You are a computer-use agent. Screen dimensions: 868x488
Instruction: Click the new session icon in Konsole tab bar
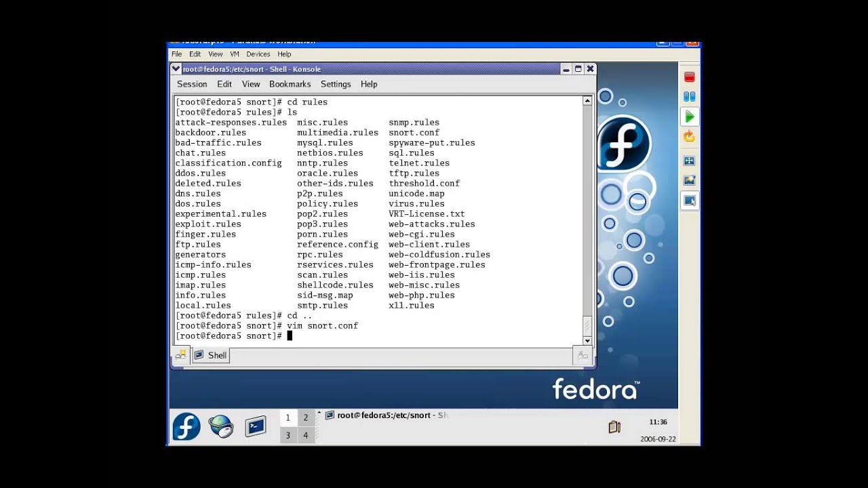[180, 355]
